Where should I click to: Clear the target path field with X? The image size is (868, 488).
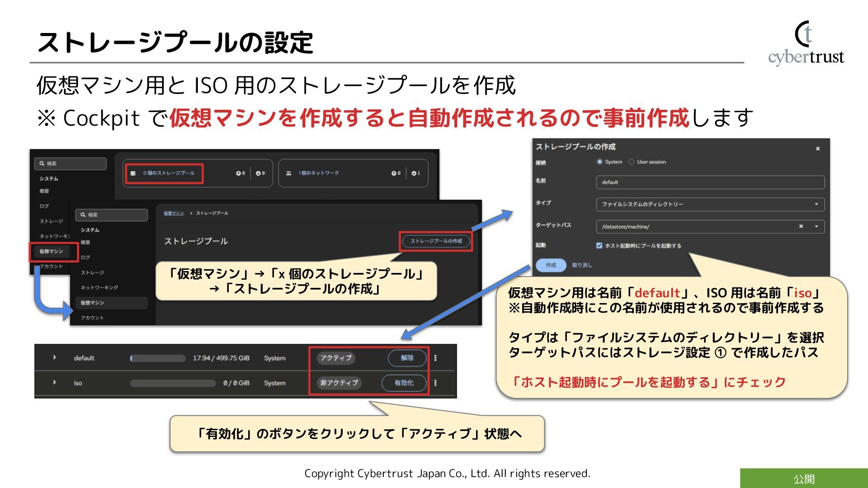tap(801, 226)
